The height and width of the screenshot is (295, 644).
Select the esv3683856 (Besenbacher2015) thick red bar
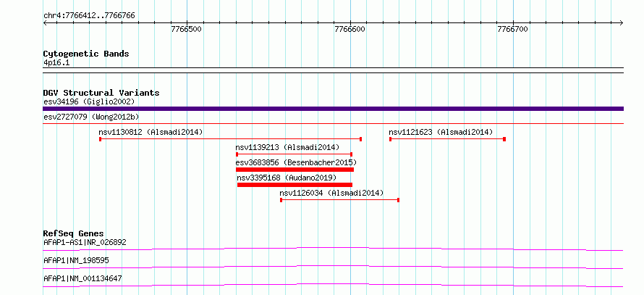click(x=295, y=170)
